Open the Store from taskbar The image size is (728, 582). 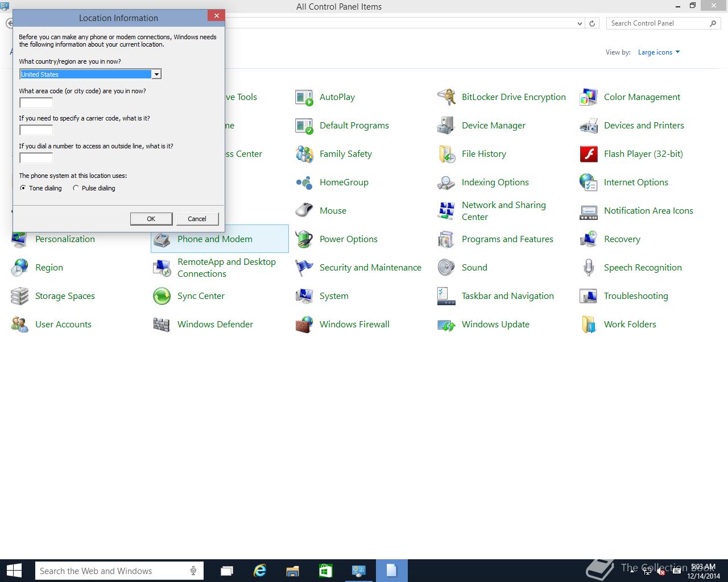coord(326,571)
